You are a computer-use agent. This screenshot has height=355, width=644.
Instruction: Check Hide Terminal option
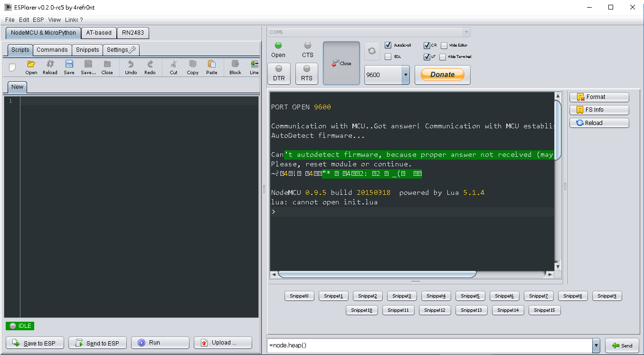[445, 57]
